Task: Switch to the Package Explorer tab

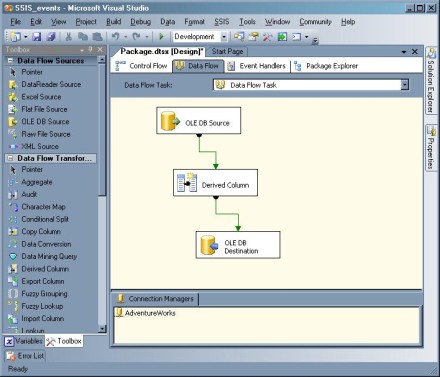Action: point(326,66)
